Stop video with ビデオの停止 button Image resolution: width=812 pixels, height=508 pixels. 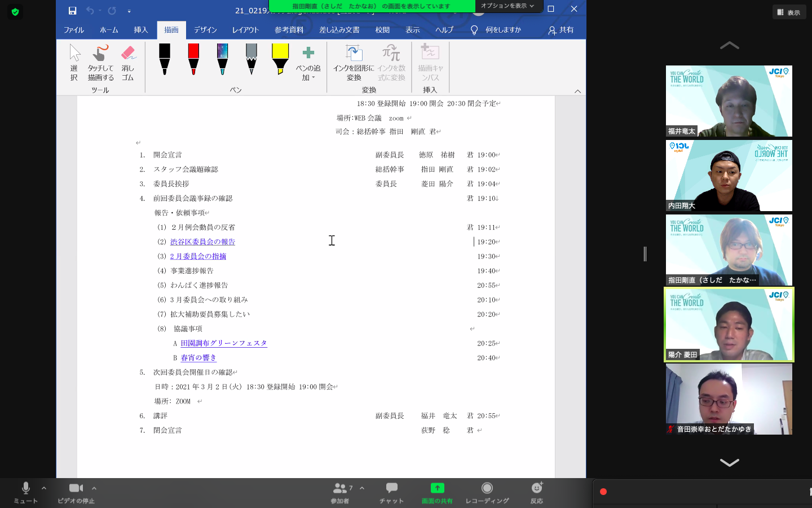[x=76, y=492]
